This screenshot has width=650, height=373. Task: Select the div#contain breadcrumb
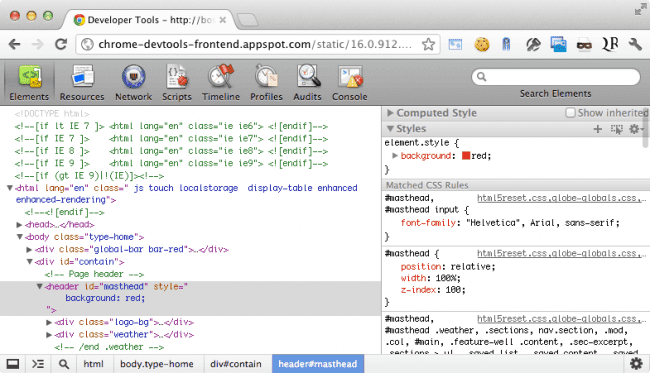[x=235, y=364]
